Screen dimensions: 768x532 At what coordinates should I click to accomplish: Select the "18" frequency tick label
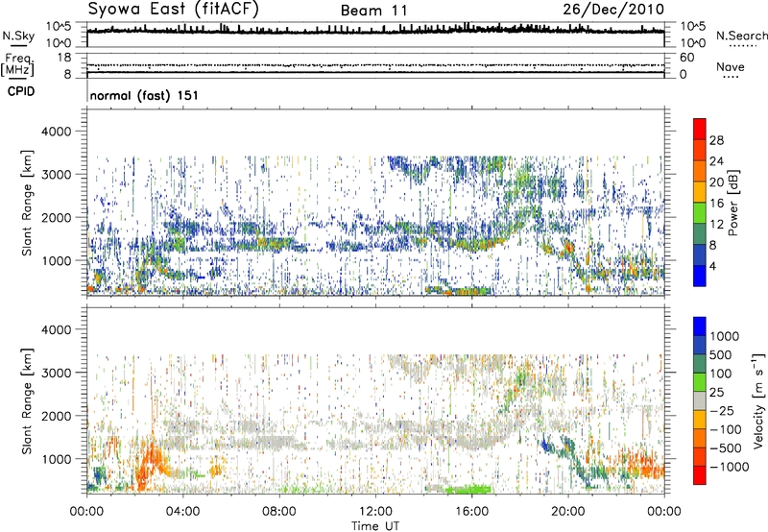[x=63, y=58]
